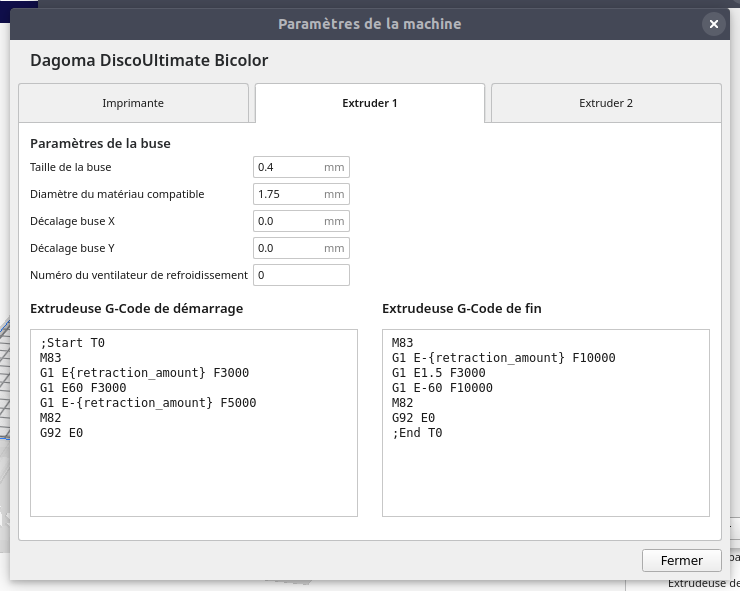The image size is (740, 591).
Task: Click the 'Dagoma DiscoUltimate Bicolor' title
Action: coord(149,60)
